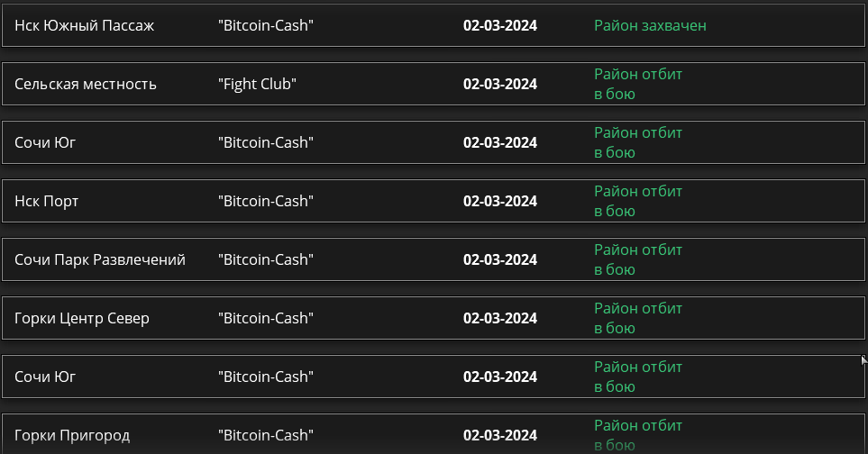Click the Район отбит status for Сочи Парк Развлечений
This screenshot has height=454, width=868.
coord(638,260)
